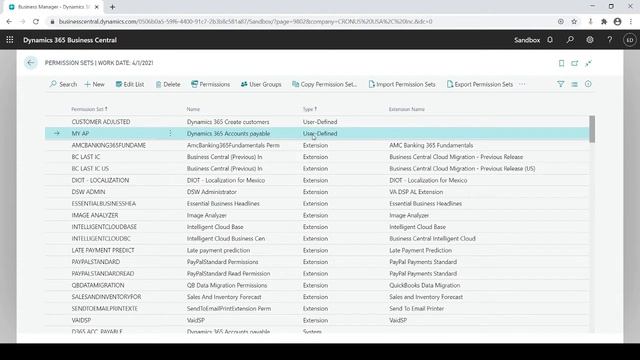Toggle the filter pane funnel icon

[x=560, y=84]
